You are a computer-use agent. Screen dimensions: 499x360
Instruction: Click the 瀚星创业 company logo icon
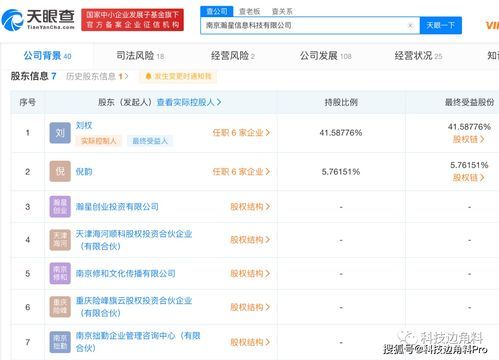tap(60, 206)
